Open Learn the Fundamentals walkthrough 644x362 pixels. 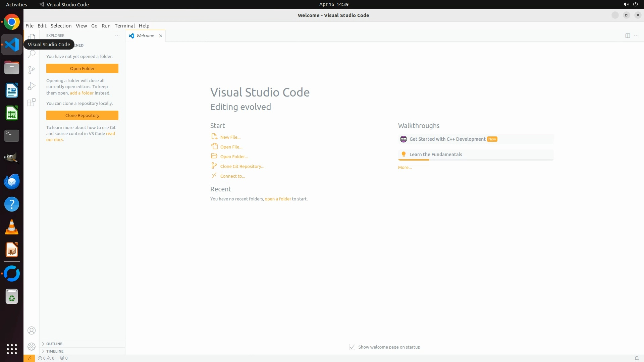(x=435, y=155)
